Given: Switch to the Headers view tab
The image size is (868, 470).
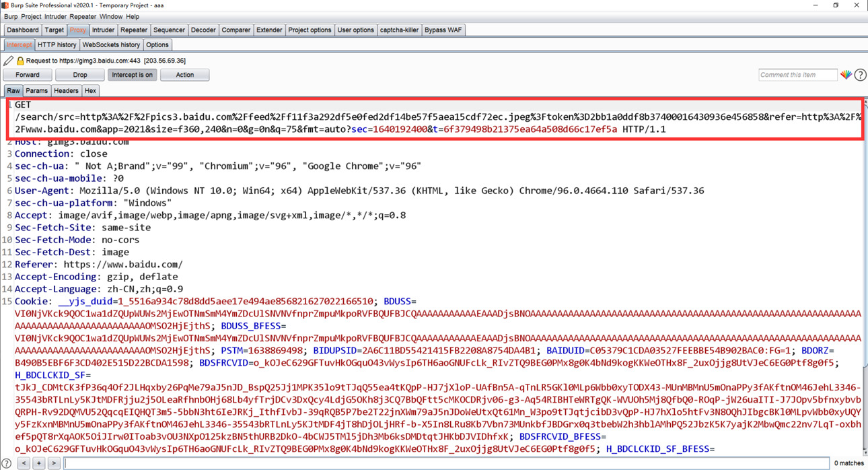Looking at the screenshot, I should click(x=66, y=90).
